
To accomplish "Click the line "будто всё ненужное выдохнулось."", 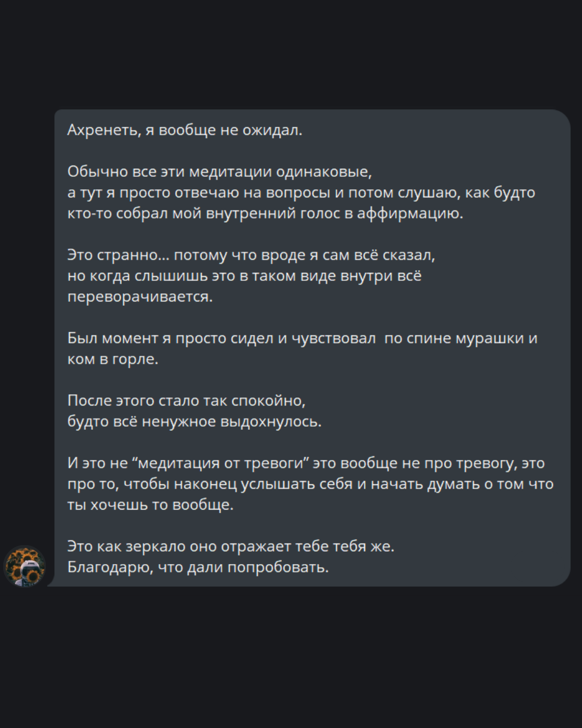I will [x=194, y=421].
